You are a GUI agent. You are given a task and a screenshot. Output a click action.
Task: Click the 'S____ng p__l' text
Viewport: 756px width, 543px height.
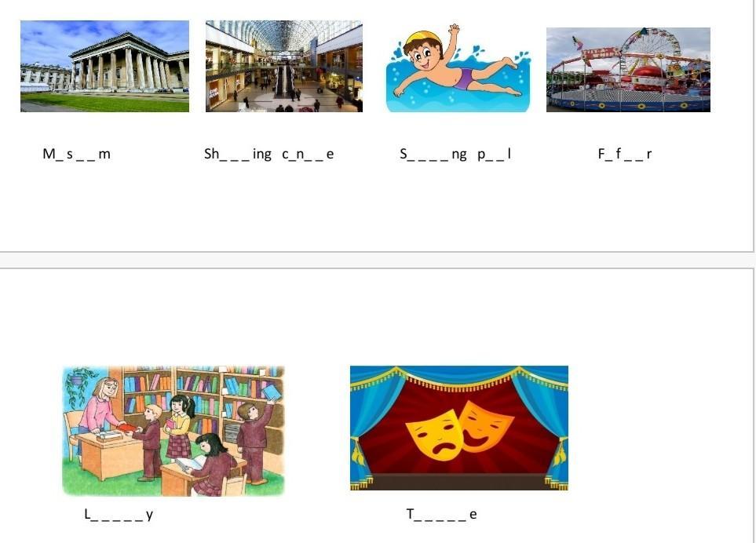coord(455,154)
